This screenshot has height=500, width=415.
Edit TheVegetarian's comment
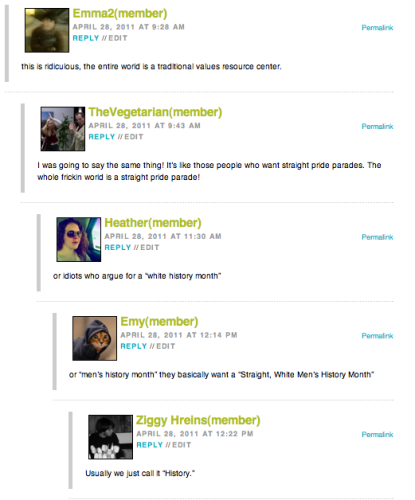pyautogui.click(x=134, y=137)
